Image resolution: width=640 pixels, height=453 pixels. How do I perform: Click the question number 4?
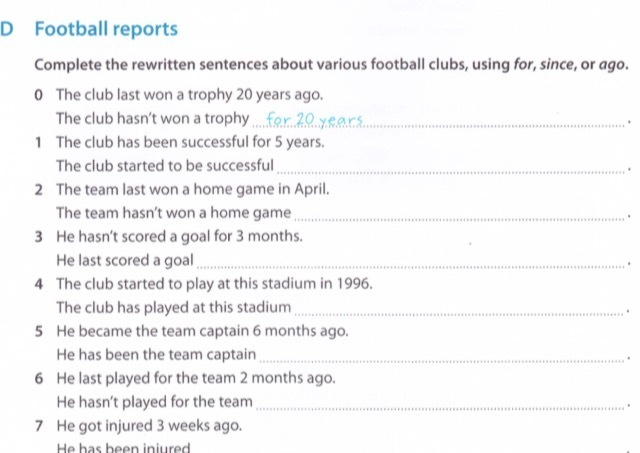click(x=39, y=284)
